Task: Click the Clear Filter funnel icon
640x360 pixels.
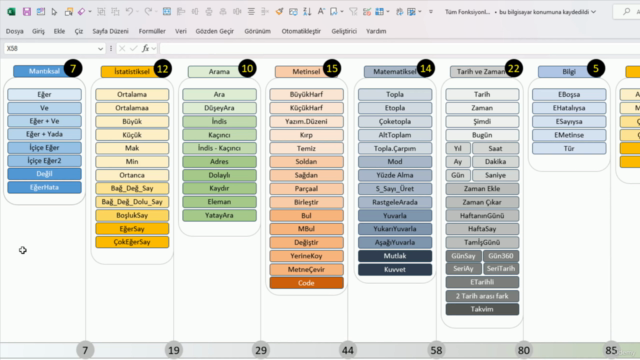Action: 353,12
